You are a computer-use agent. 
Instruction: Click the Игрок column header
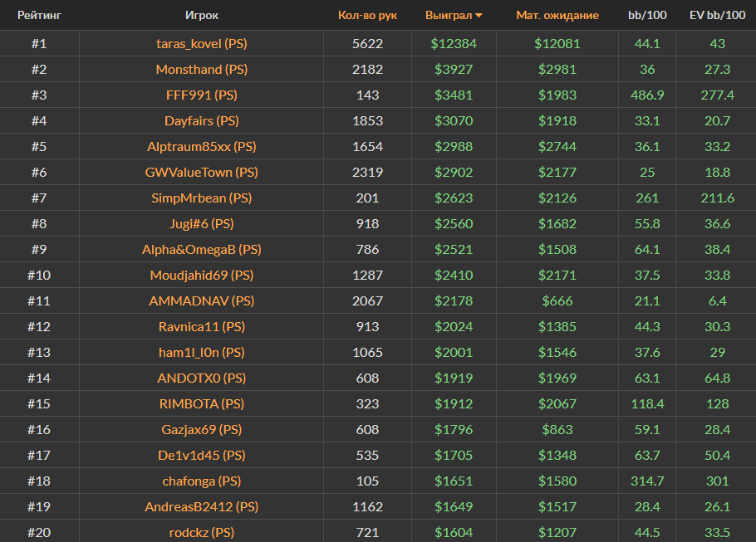click(x=202, y=15)
